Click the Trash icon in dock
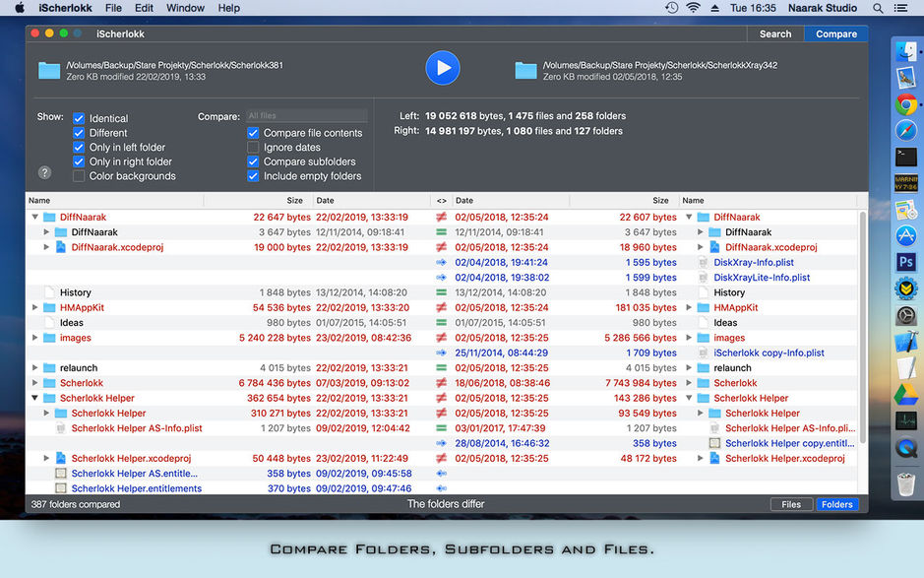The image size is (924, 578). 905,482
